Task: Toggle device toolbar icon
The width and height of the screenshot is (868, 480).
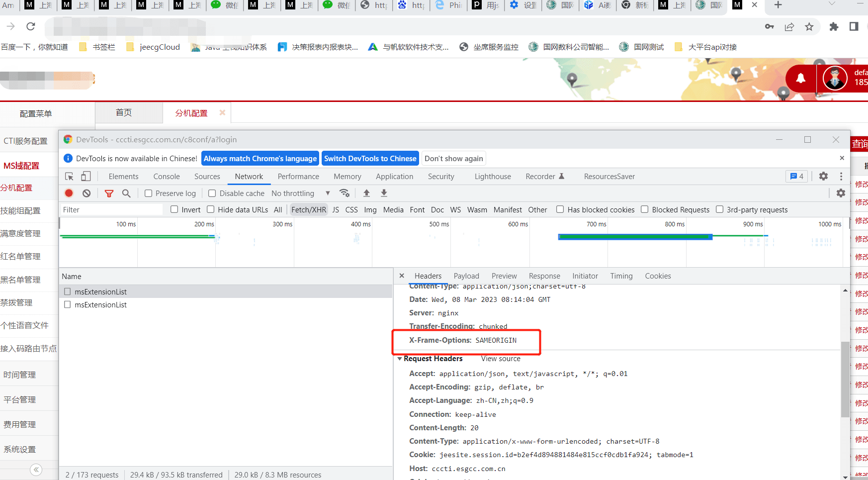Action: click(x=86, y=176)
